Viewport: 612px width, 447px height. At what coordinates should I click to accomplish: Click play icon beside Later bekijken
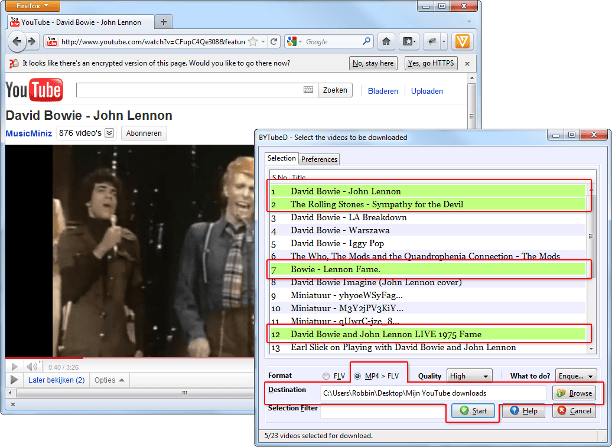pyautogui.click(x=14, y=380)
